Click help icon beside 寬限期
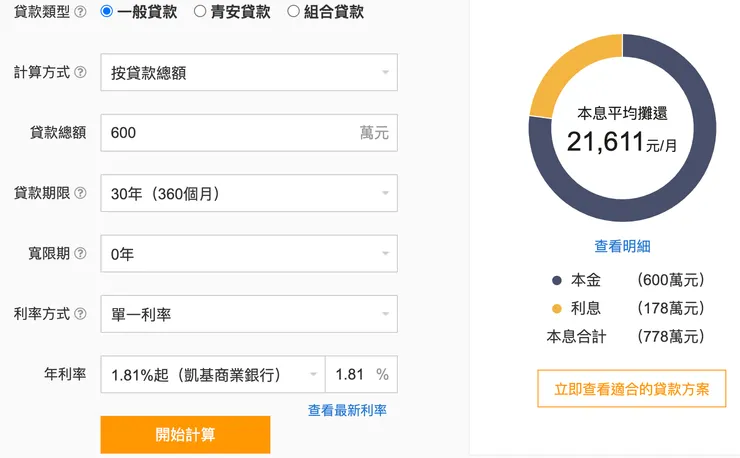The image size is (740, 458). tap(80, 254)
